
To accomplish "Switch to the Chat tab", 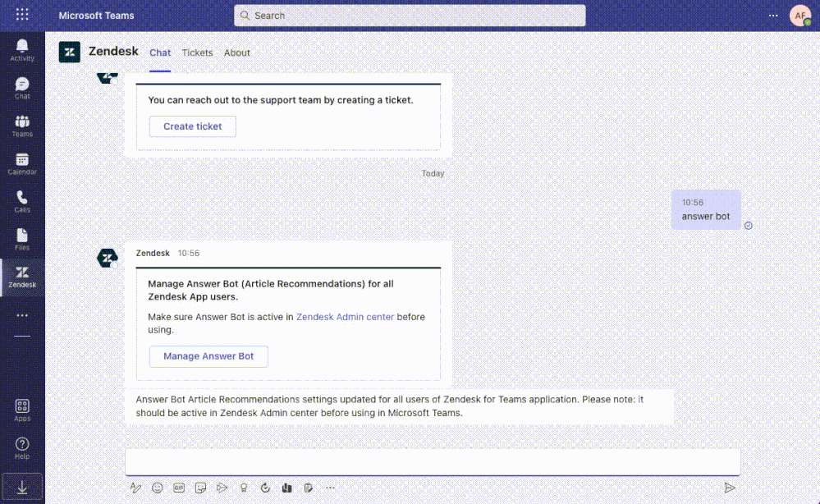I will 160,53.
